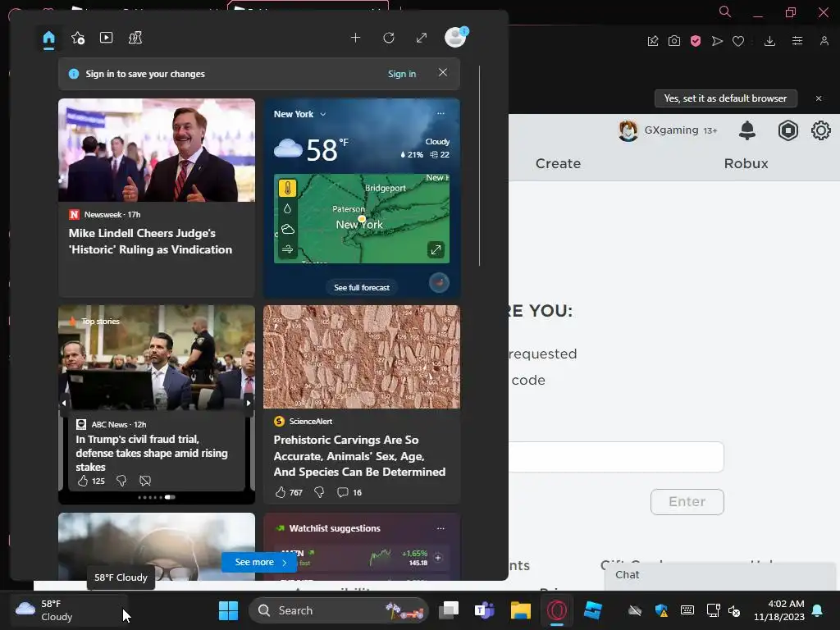
Task: Open the widgets Home tab icon
Action: click(48, 38)
